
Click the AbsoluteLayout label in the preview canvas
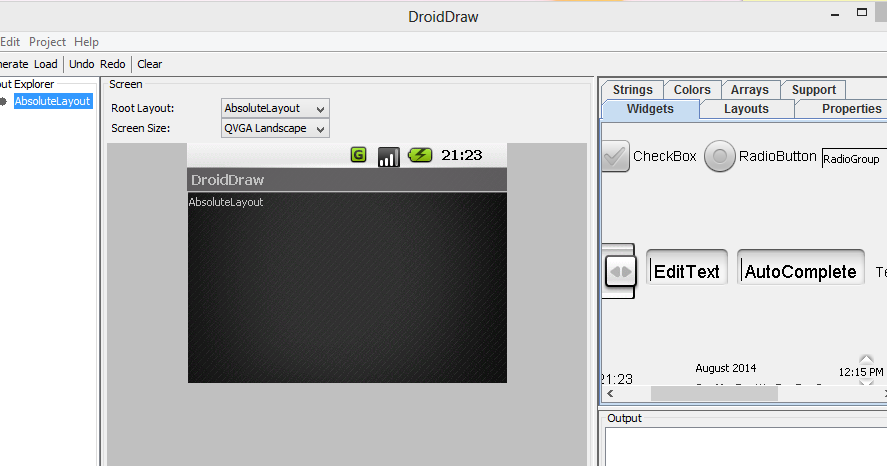coord(226,202)
